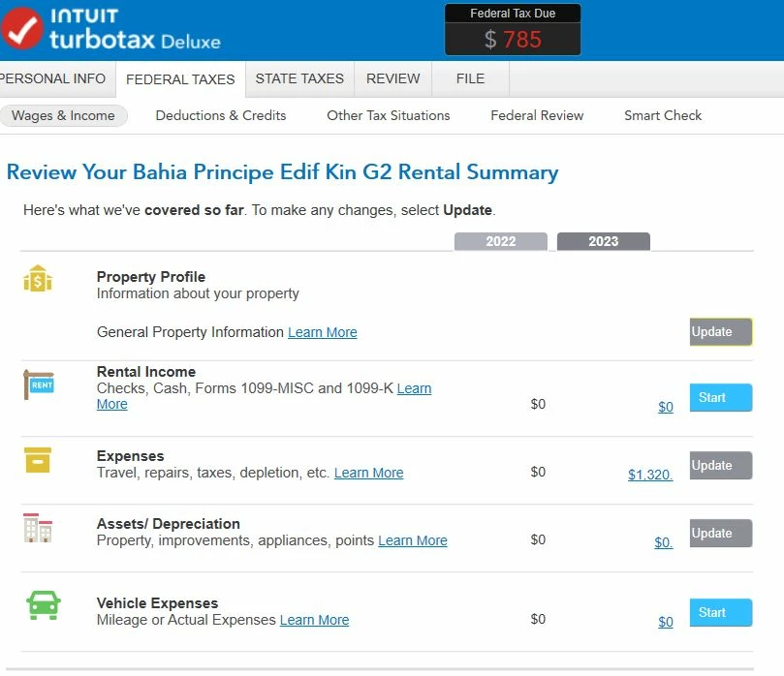Update General Property Information

point(720,332)
